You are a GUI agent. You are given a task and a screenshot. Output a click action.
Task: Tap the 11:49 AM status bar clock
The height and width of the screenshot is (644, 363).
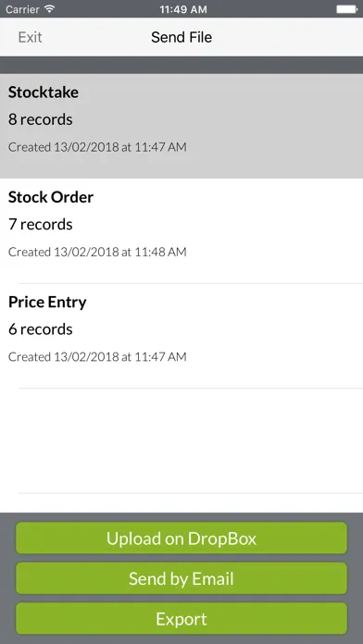[x=183, y=9]
